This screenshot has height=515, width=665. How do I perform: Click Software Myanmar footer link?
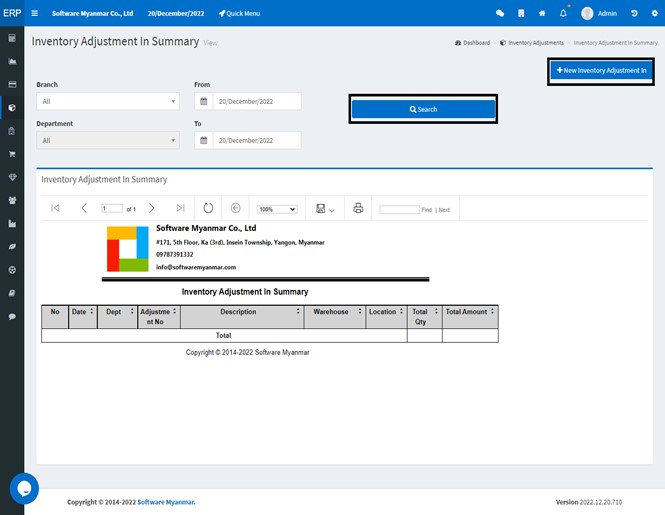click(x=166, y=502)
